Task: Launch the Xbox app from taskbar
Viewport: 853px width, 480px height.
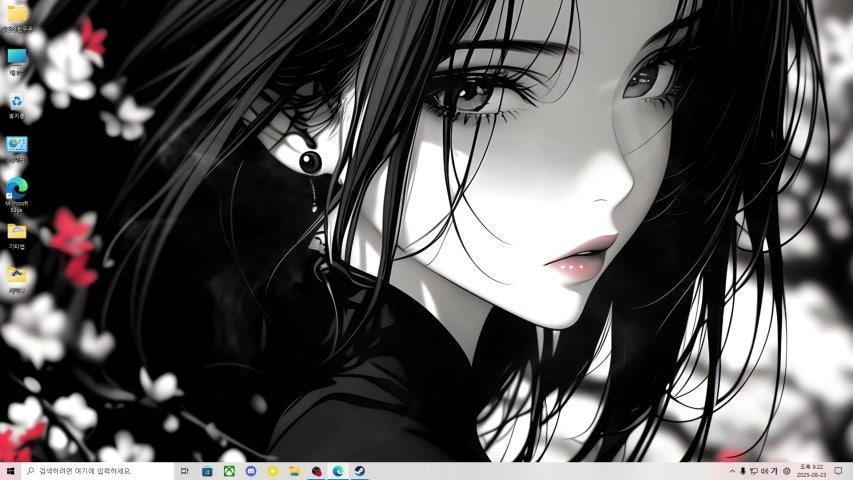Action: pyautogui.click(x=229, y=471)
